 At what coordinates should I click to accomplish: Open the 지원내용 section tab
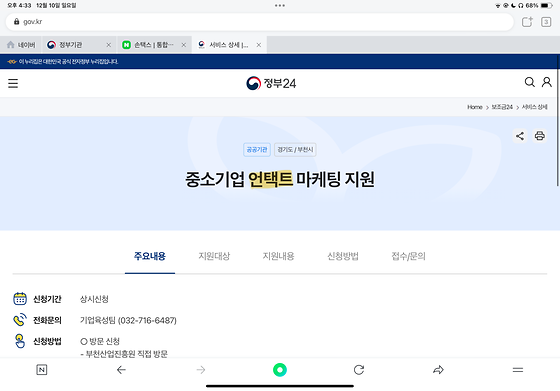(279, 256)
